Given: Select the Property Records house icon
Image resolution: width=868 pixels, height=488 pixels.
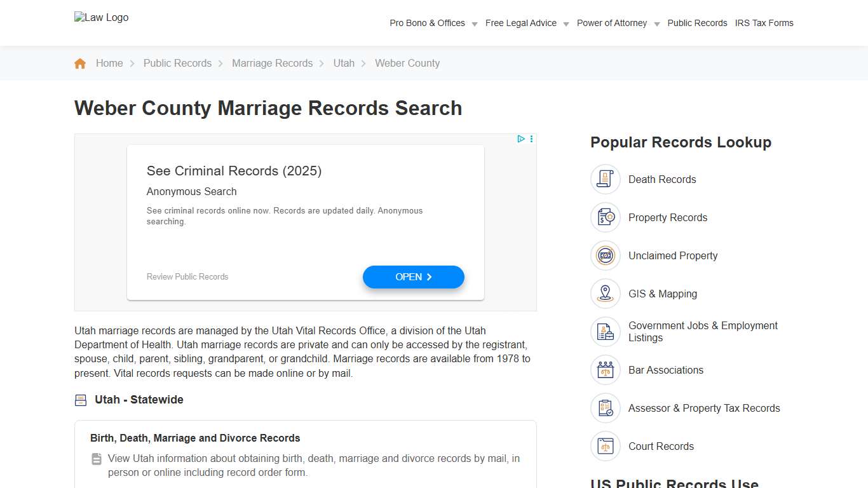Looking at the screenshot, I should coord(605,217).
